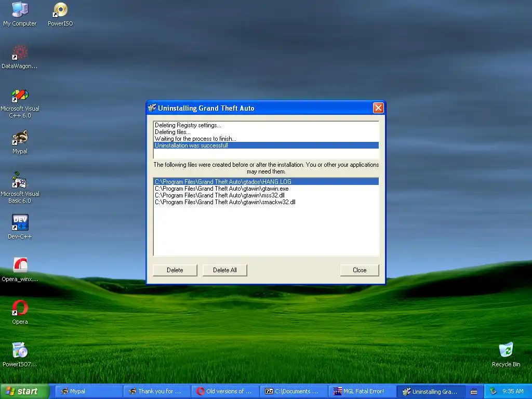The image size is (532, 399).
Task: Select the DataWagon desktop shortcut
Action: coord(20,57)
